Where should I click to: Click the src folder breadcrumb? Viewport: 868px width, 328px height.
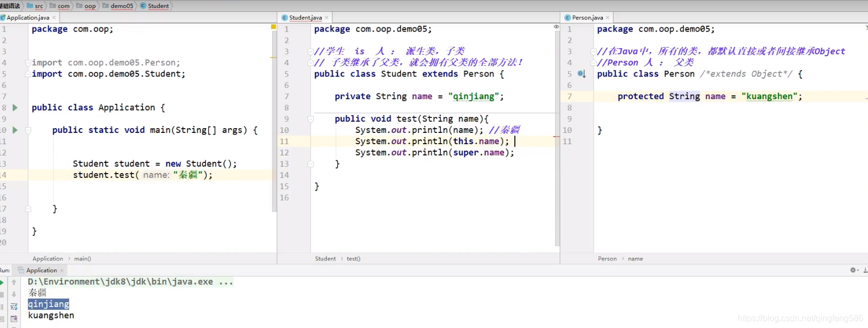coord(35,6)
